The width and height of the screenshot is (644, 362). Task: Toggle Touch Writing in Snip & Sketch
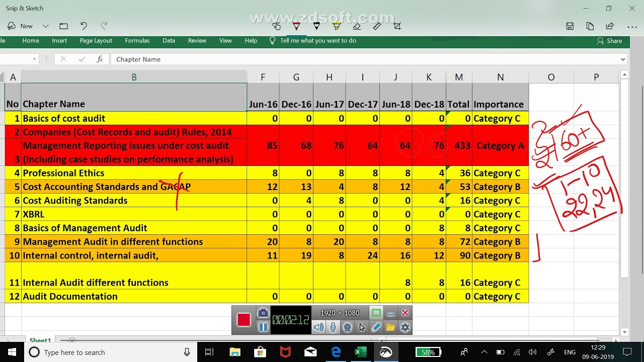(x=276, y=26)
